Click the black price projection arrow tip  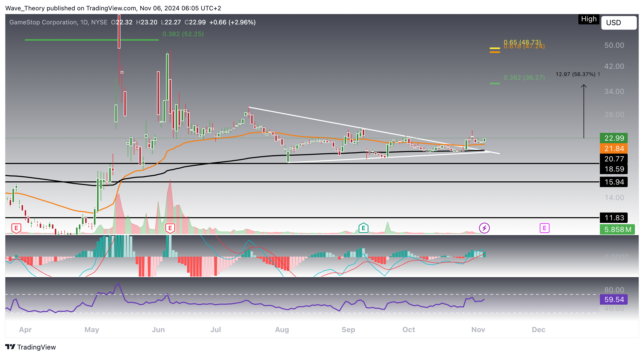pos(584,86)
